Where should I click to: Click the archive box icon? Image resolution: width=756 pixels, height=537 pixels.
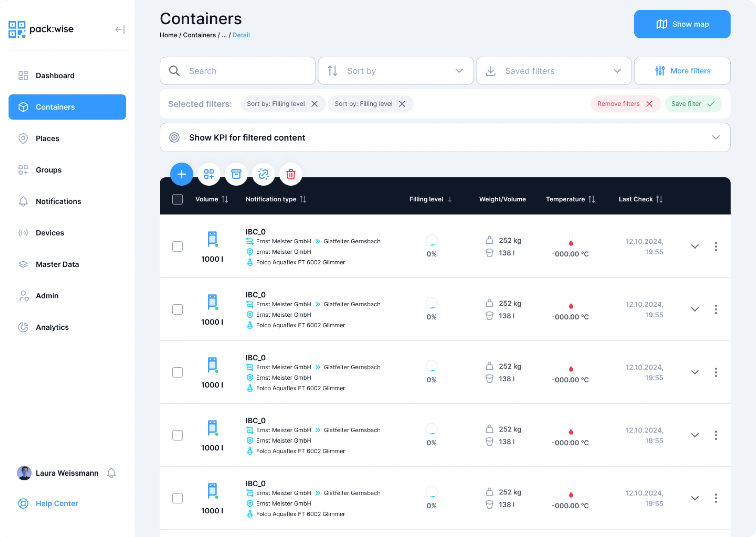click(236, 174)
